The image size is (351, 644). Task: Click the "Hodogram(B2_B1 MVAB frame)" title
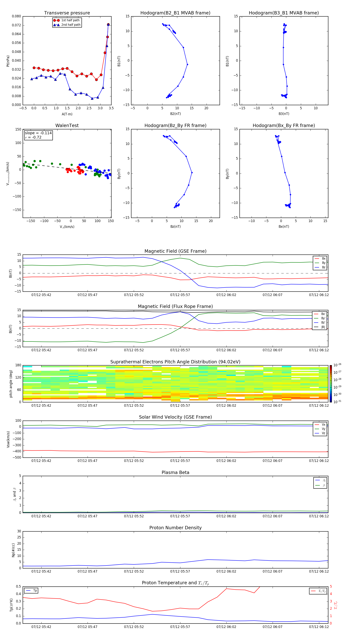[175, 13]
